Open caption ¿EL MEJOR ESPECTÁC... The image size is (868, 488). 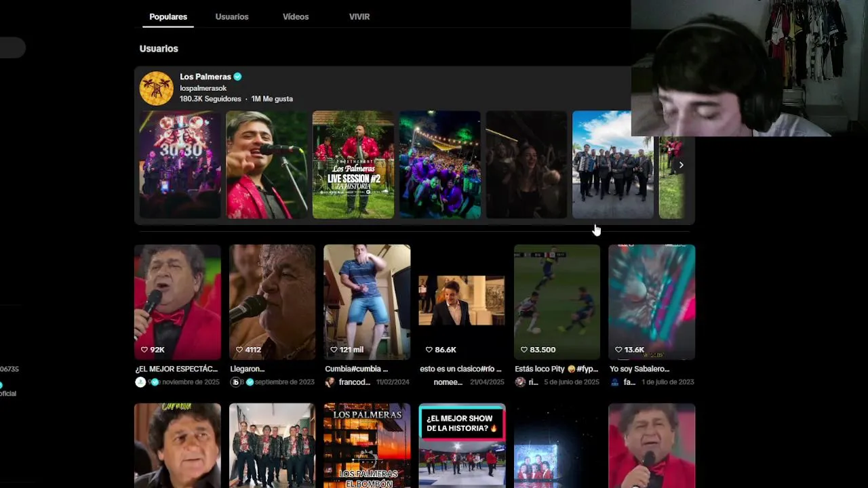176,369
